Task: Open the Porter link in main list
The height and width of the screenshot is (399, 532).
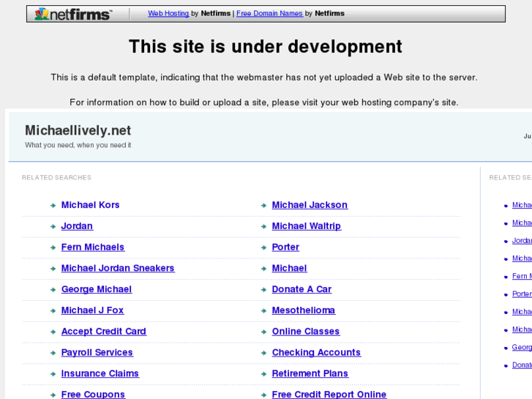Action: 285,247
